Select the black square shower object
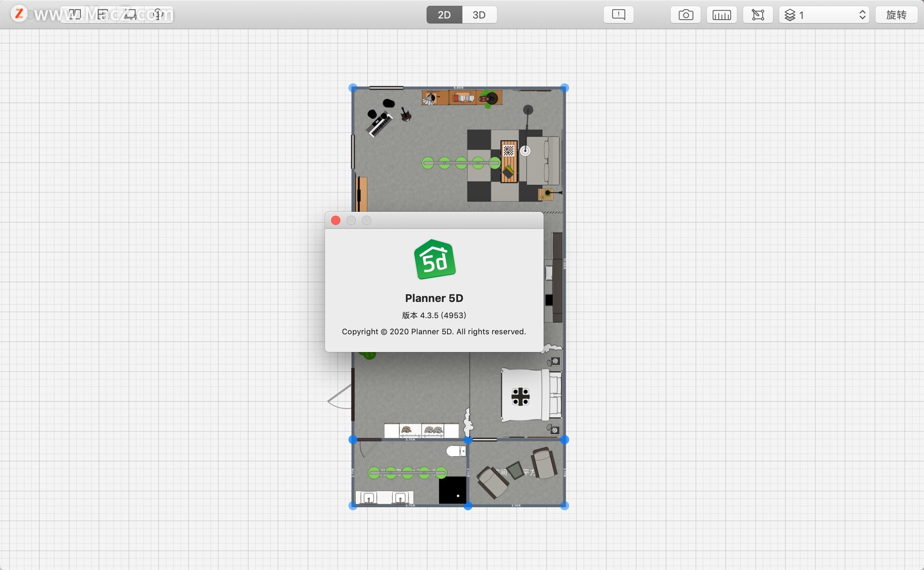 452,490
